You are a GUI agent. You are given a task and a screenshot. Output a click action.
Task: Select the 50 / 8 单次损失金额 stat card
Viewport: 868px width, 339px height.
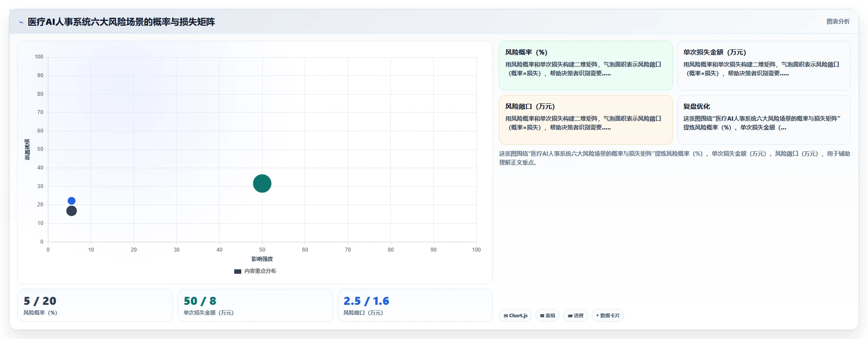255,305
